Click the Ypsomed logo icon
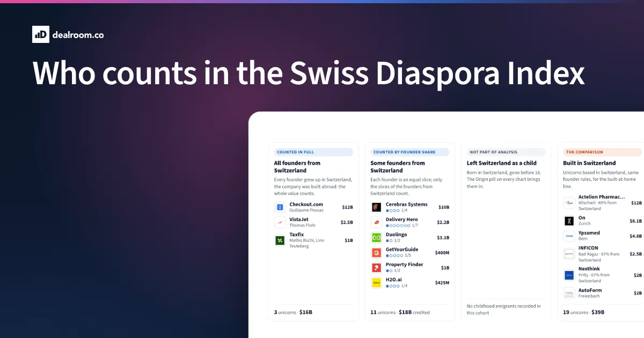Image resolution: width=644 pixels, height=338 pixels. click(x=569, y=236)
